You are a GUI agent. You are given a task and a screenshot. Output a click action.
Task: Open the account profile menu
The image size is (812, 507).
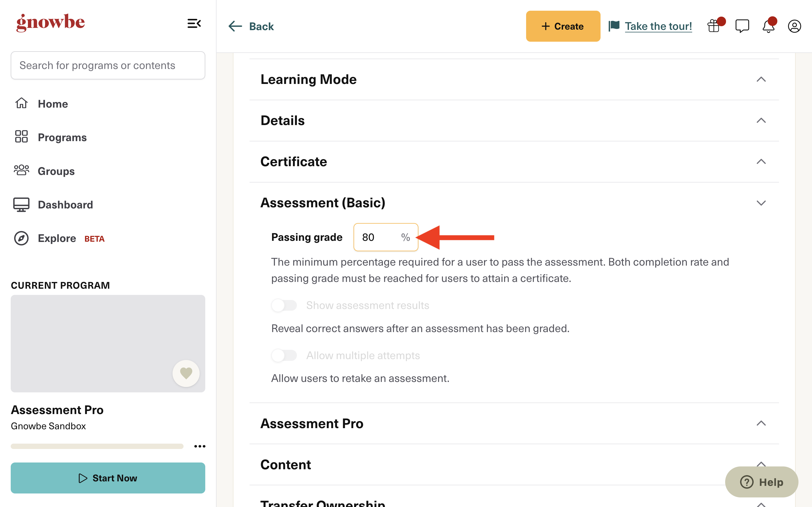[794, 26]
